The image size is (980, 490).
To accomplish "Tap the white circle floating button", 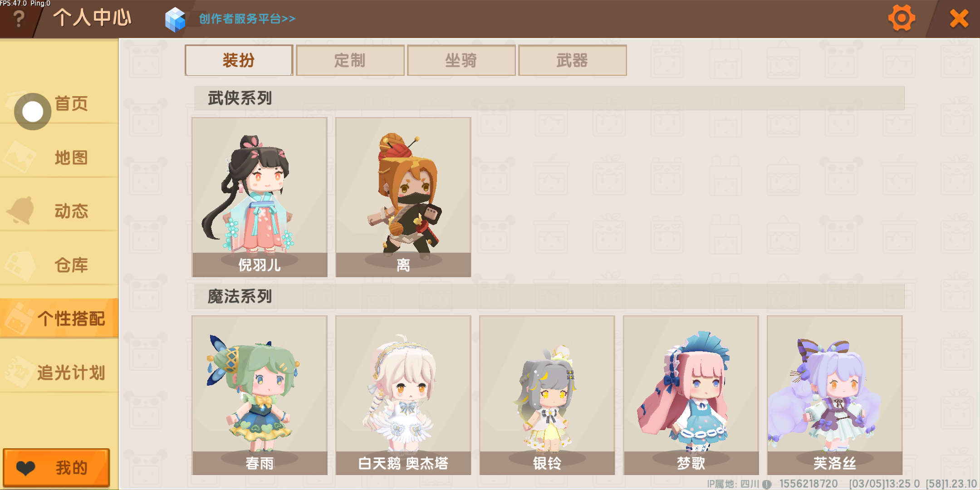I will (x=33, y=112).
